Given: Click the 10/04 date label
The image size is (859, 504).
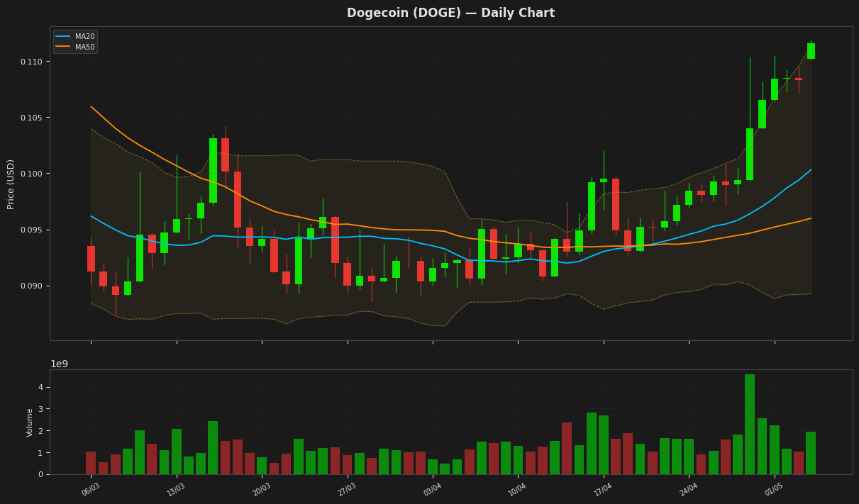Looking at the screenshot, I should click(518, 489).
